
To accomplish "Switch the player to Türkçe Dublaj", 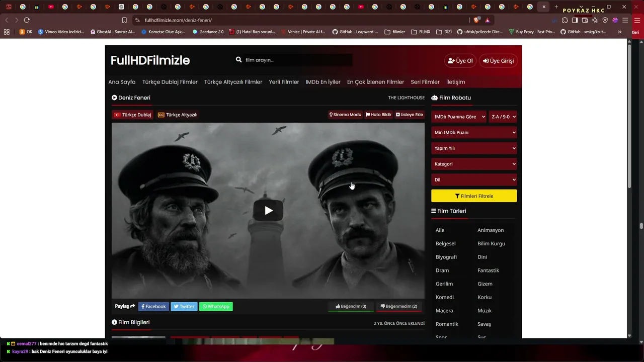I will (x=133, y=115).
